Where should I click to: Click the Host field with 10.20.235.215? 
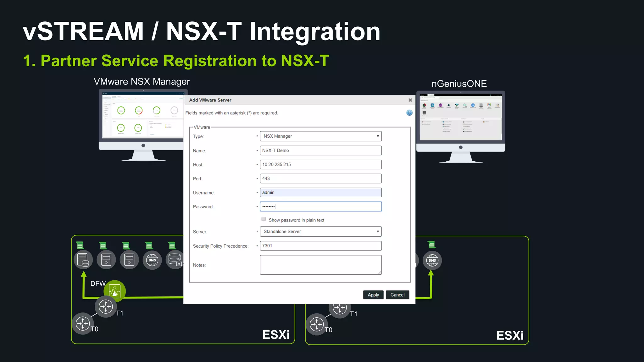click(321, 164)
